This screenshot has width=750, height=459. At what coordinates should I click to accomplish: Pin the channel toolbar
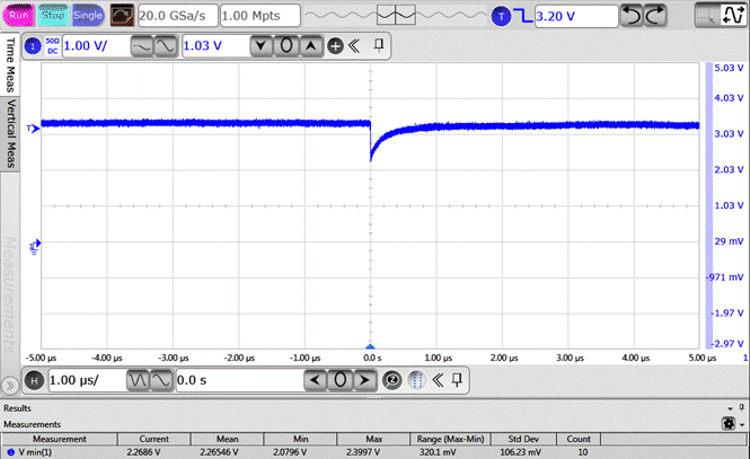click(x=379, y=45)
